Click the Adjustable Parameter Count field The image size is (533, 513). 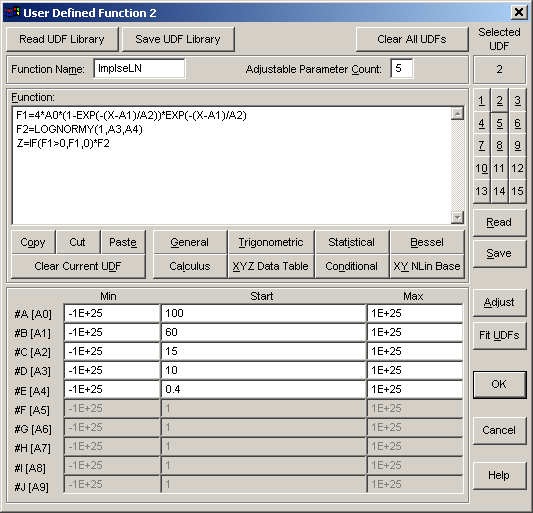coord(402,68)
